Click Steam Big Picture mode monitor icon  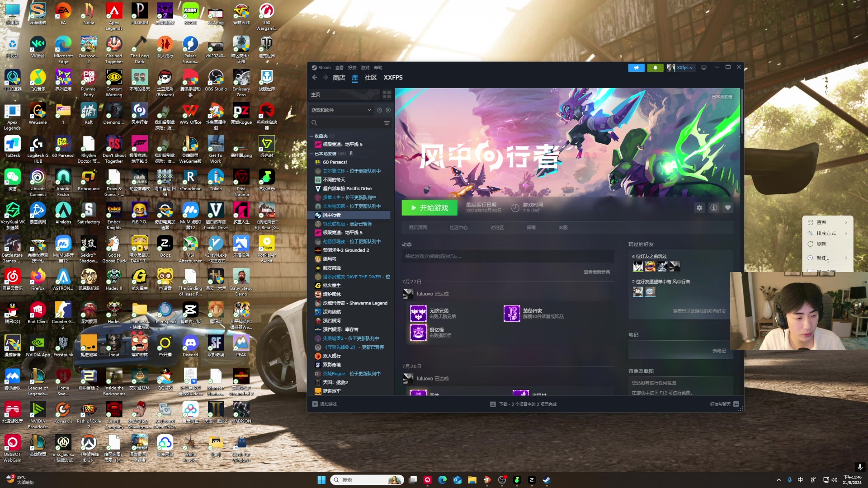tap(704, 68)
